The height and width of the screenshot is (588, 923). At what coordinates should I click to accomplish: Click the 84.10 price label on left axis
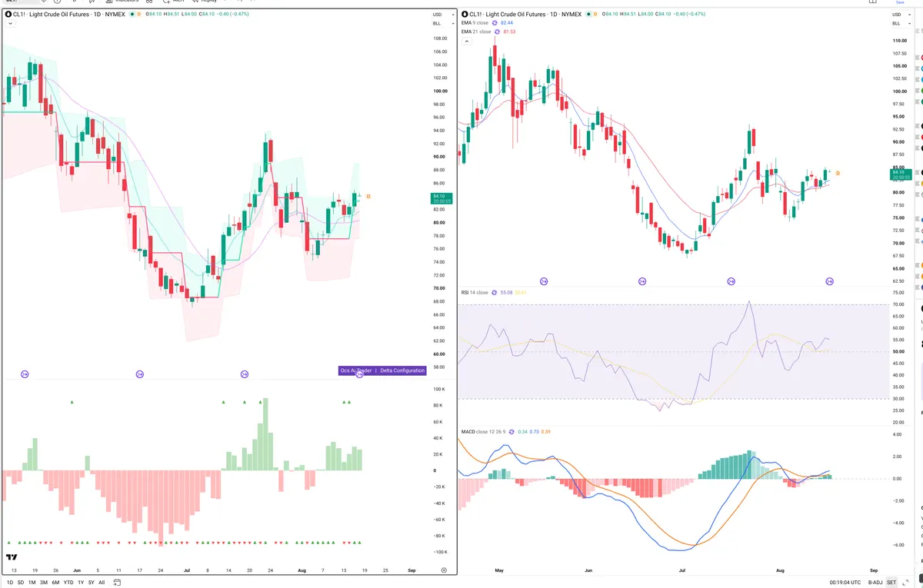[442, 198]
